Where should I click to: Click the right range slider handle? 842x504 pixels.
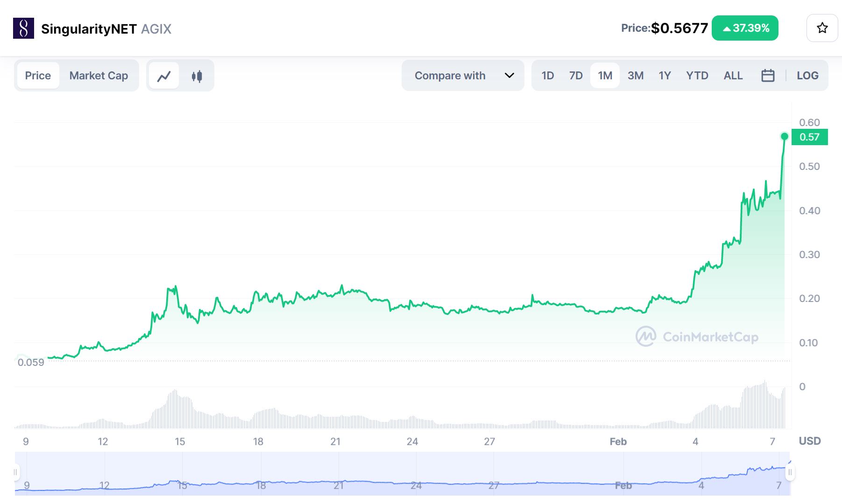(x=790, y=472)
